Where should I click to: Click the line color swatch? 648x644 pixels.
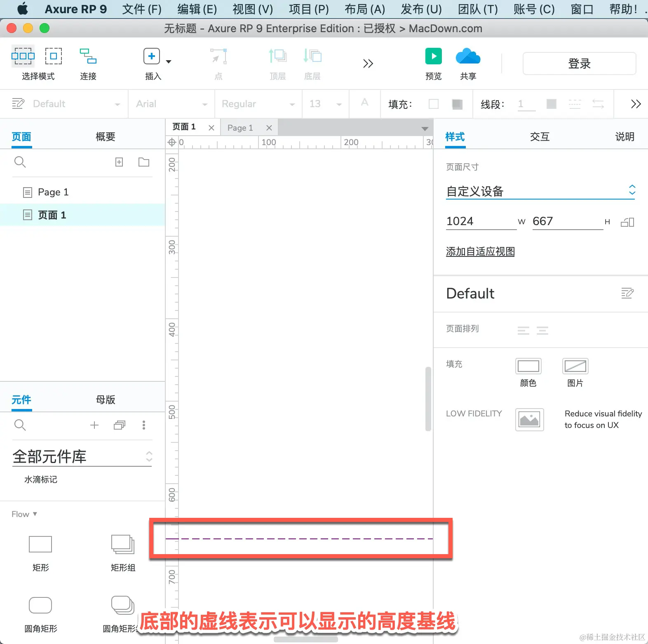(x=552, y=104)
